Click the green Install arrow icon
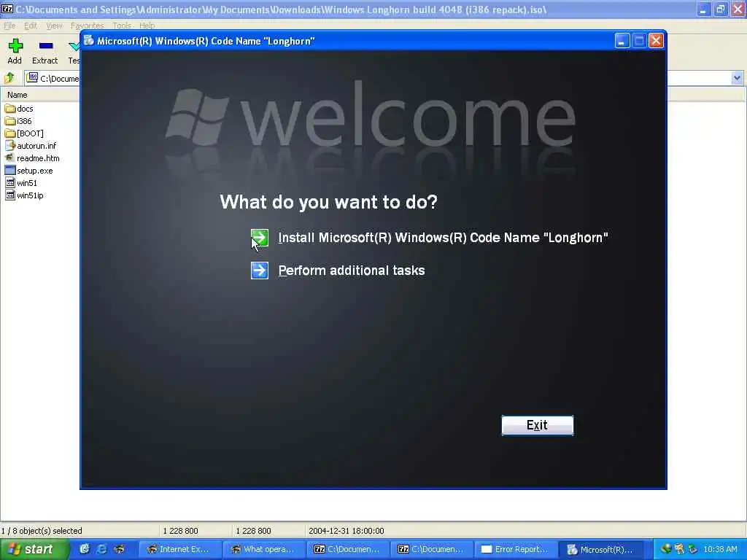747x560 pixels. pos(260,238)
